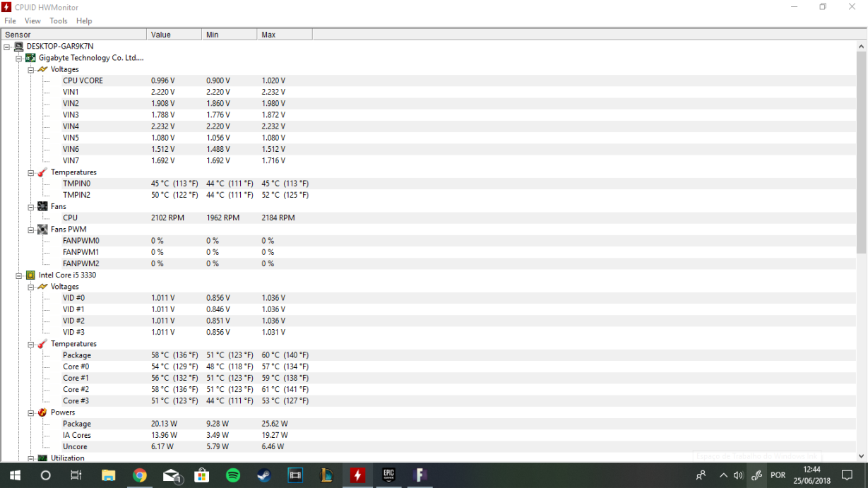
Task: Select the Uncore power row
Action: 428,446
